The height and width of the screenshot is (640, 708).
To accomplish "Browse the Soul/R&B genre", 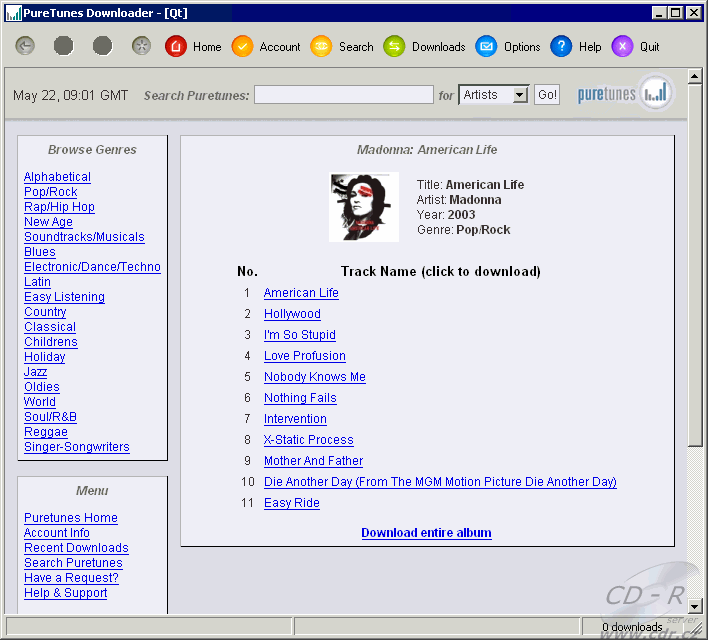I will coord(51,416).
